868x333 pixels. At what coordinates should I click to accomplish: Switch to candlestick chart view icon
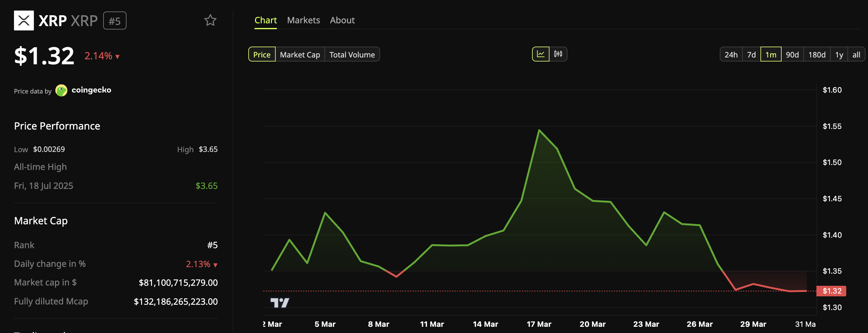point(558,54)
